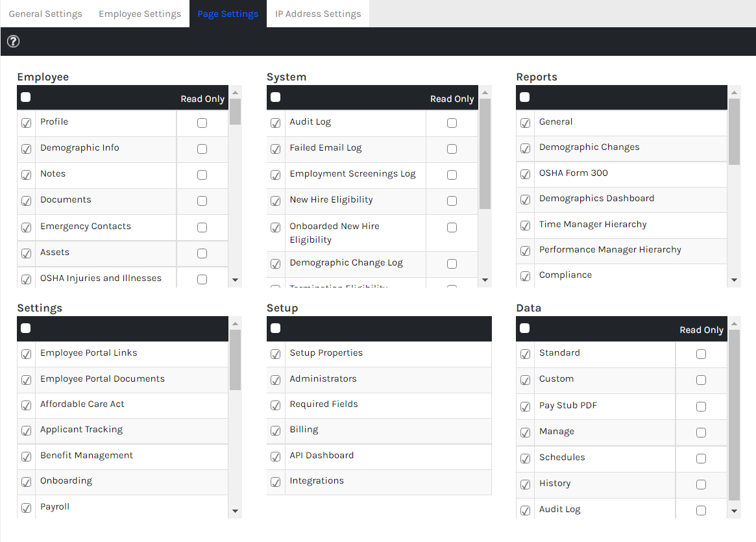
Task: Toggle select-all checkbox in System header
Action: point(276,97)
